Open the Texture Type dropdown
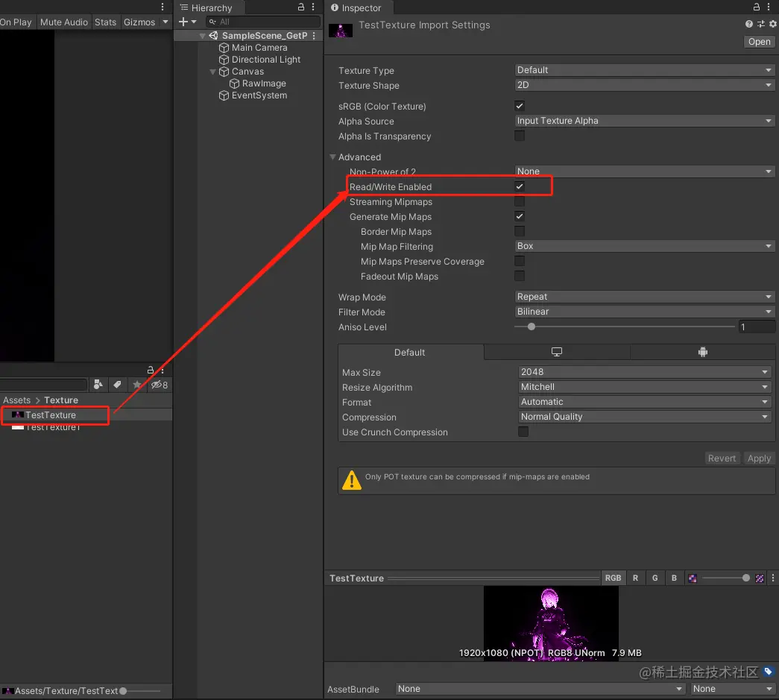This screenshot has height=700, width=779. point(643,69)
